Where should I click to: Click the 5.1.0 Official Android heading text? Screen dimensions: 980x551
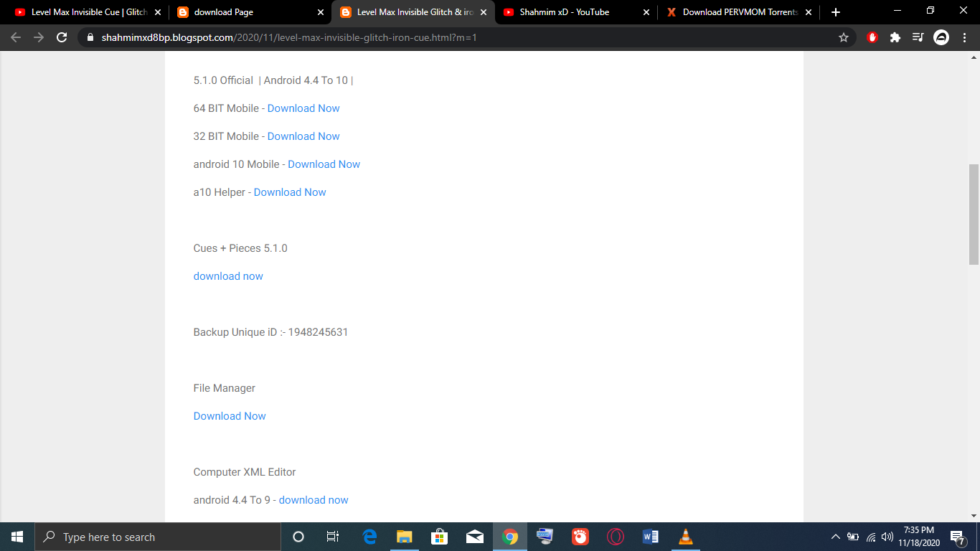273,80
